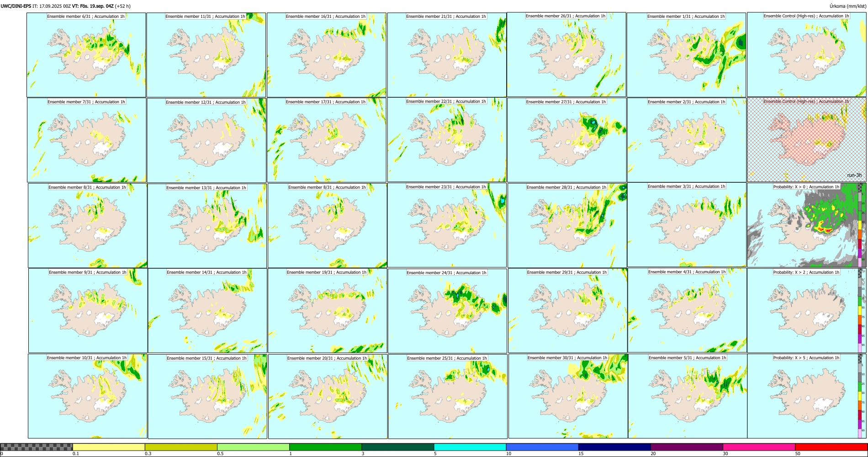Click the Ensemble member 7/31 panel

pos(87,140)
